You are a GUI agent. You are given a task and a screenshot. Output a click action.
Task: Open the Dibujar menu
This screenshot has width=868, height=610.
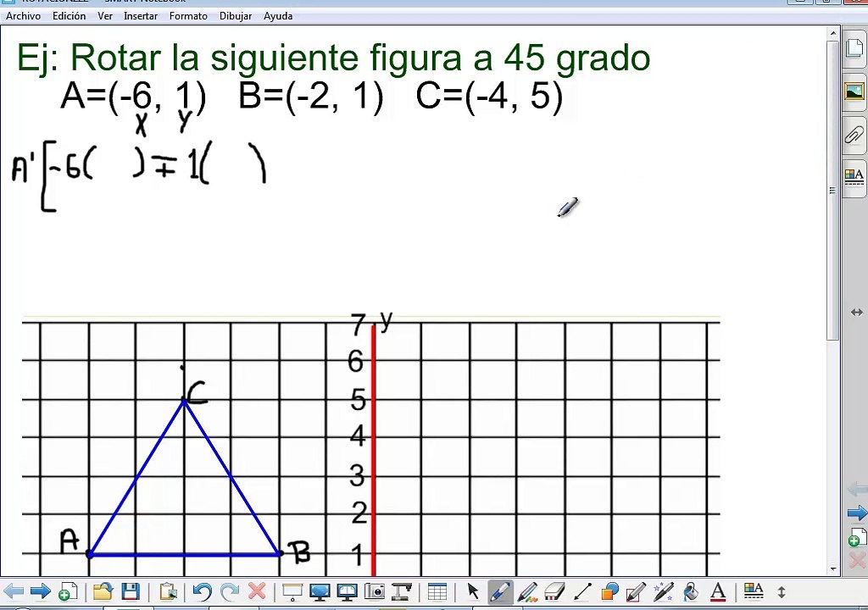pos(236,16)
